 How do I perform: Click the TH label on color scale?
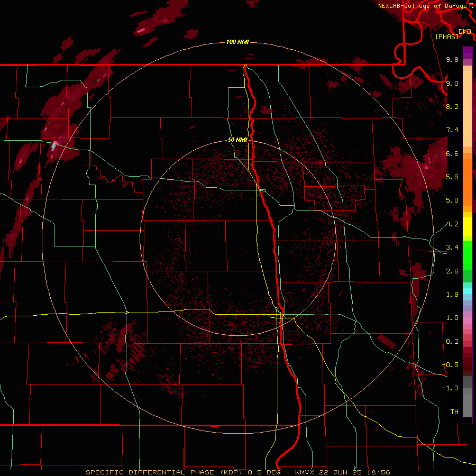point(454,412)
